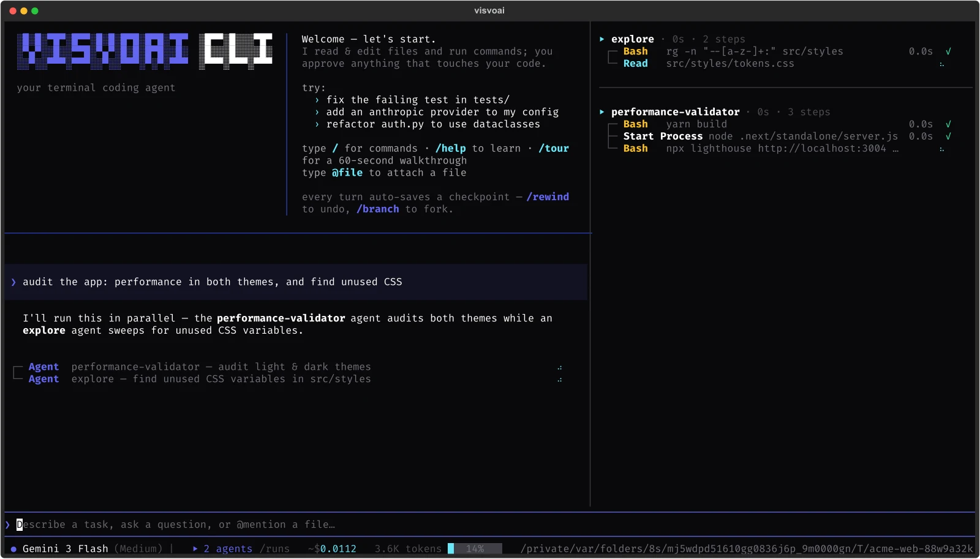Click suggestion 'fix the failing test in tests/'

418,100
